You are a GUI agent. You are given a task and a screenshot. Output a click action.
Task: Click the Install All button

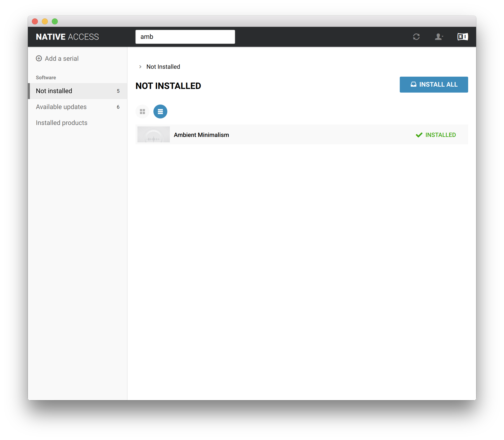[434, 85]
